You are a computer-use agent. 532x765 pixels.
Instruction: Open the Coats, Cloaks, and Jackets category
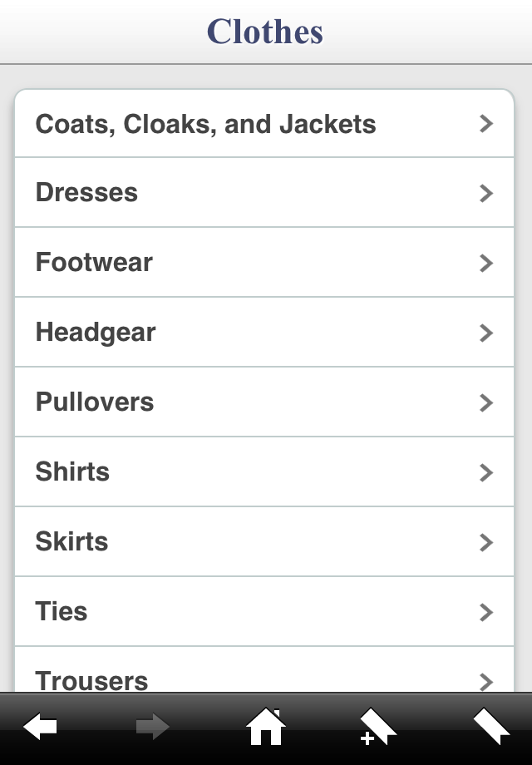point(264,123)
